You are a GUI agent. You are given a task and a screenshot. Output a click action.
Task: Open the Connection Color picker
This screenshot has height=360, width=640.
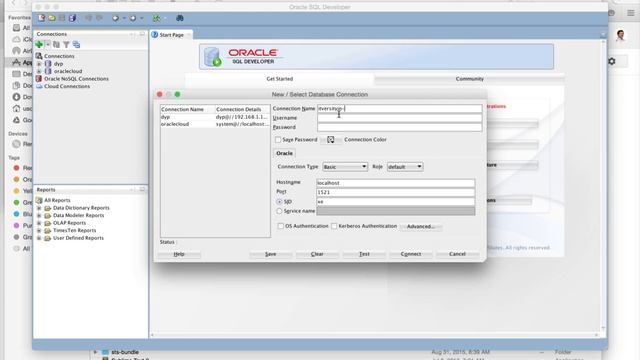(331, 140)
